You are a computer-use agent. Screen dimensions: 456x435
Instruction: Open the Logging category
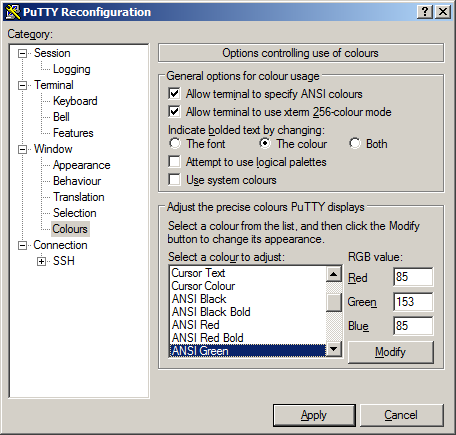(72, 69)
